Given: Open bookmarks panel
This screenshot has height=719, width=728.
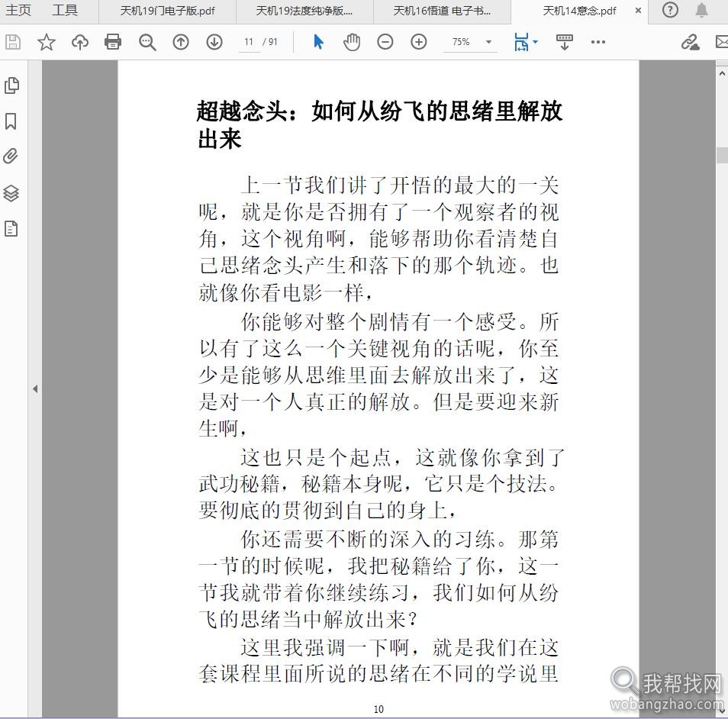Looking at the screenshot, I should [11, 121].
